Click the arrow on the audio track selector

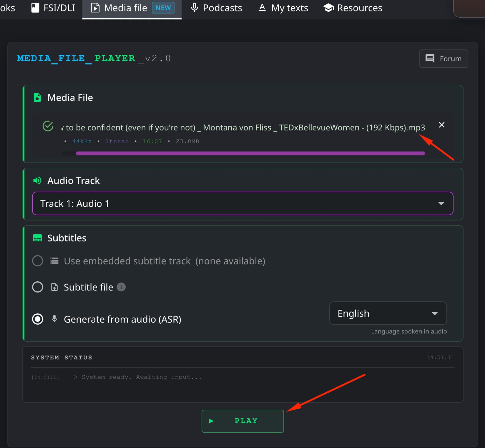click(441, 203)
